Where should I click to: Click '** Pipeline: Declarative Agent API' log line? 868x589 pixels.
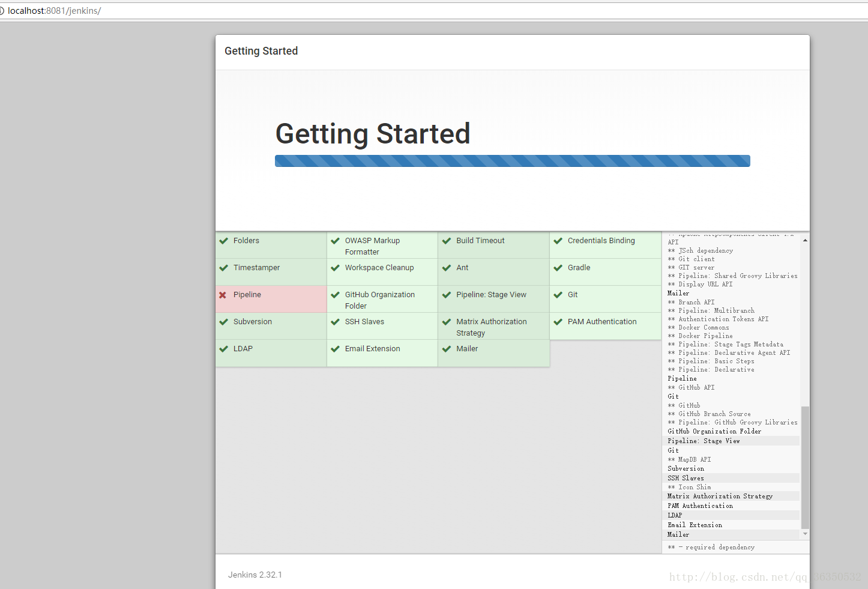click(729, 353)
